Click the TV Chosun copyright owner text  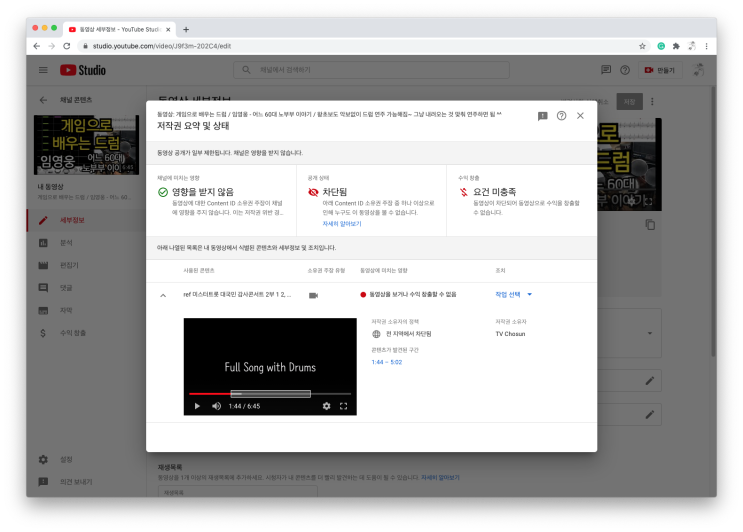[x=510, y=334]
